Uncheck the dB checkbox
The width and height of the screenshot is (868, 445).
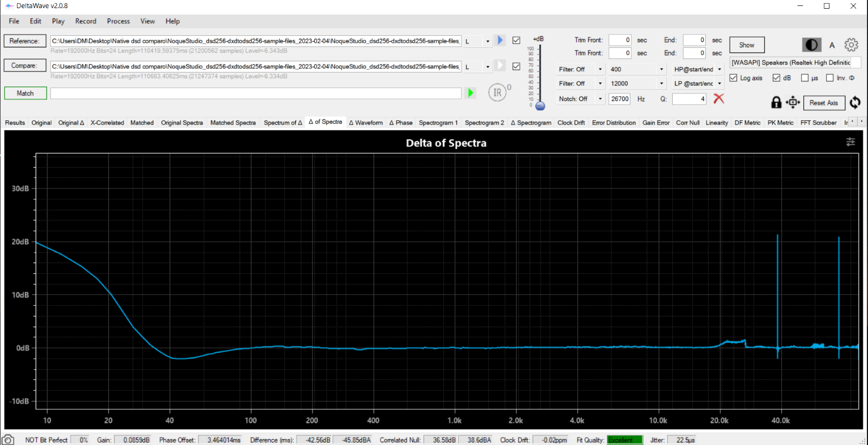(x=776, y=78)
